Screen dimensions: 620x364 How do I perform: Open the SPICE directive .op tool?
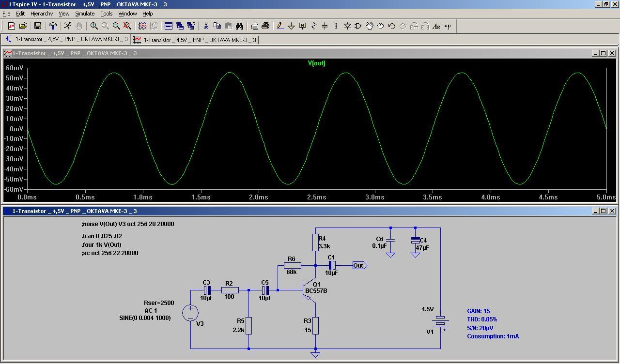(448, 26)
